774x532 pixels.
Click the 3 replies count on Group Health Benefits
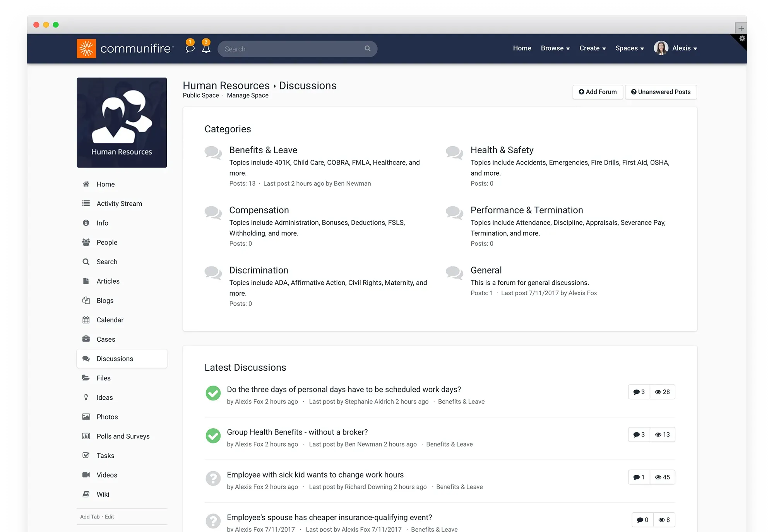click(x=639, y=434)
